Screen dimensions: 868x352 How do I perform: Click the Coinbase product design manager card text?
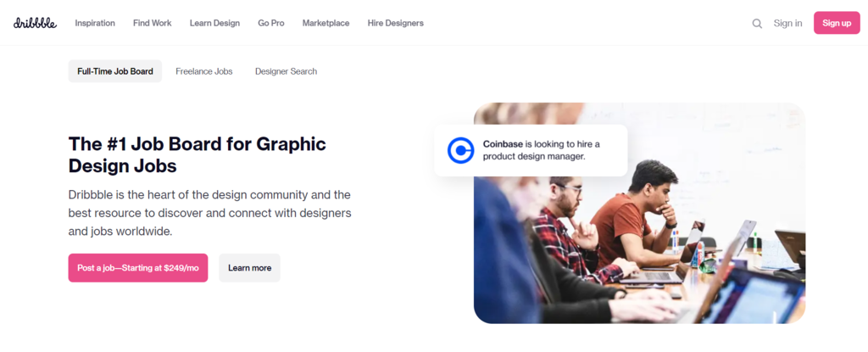click(541, 150)
